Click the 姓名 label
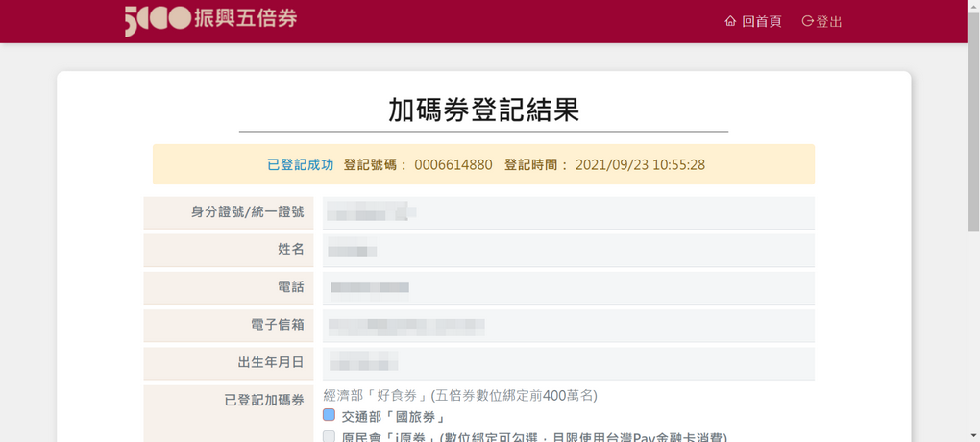The image size is (980, 442). pos(291,250)
